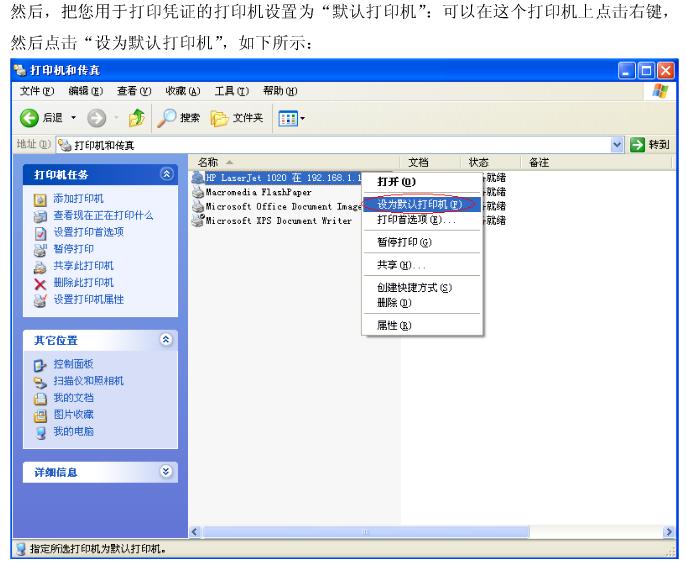Choose 设为默认打印机 in context menu

click(422, 204)
